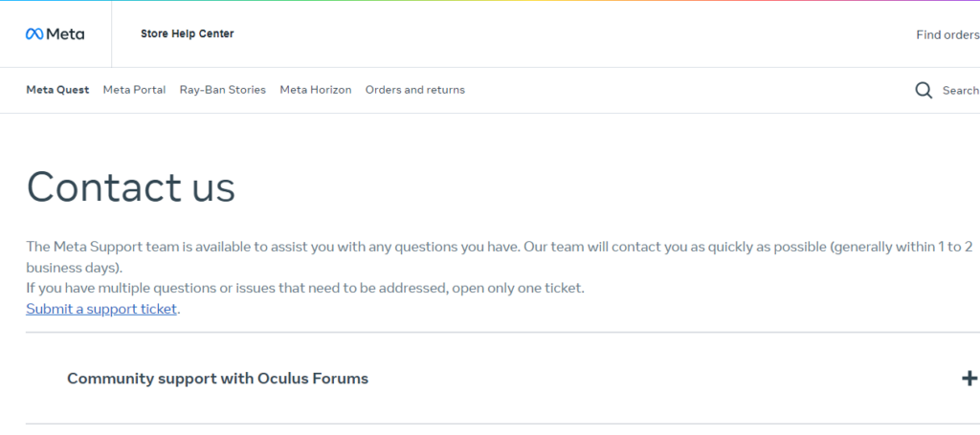
Task: Select the Meta Quest tab
Action: (57, 90)
